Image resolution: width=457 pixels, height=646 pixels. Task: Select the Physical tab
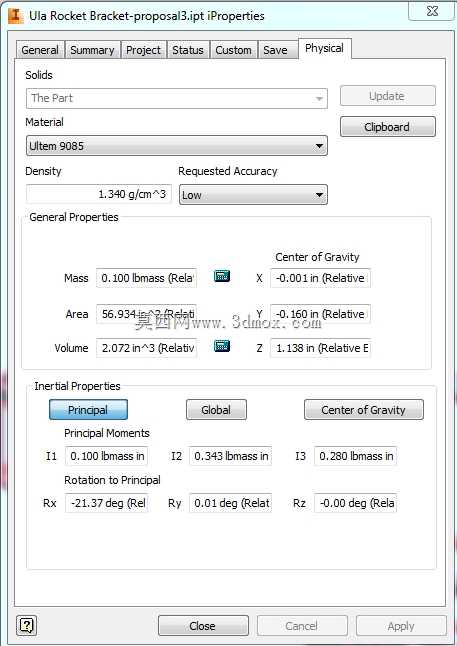click(324, 49)
